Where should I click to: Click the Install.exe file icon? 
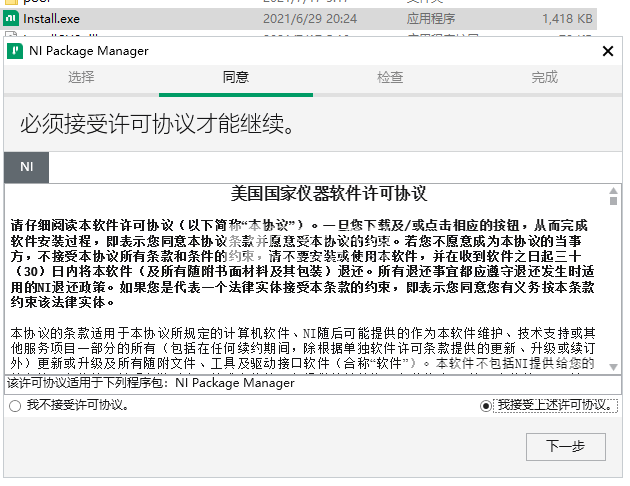11,18
